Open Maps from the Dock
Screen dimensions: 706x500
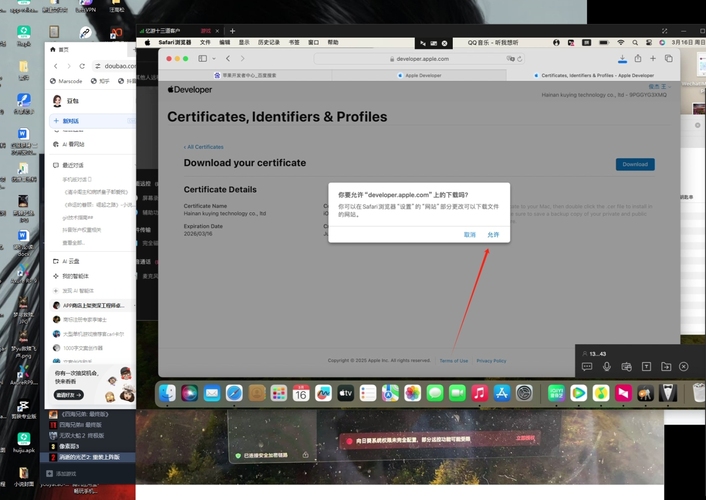pos(390,393)
